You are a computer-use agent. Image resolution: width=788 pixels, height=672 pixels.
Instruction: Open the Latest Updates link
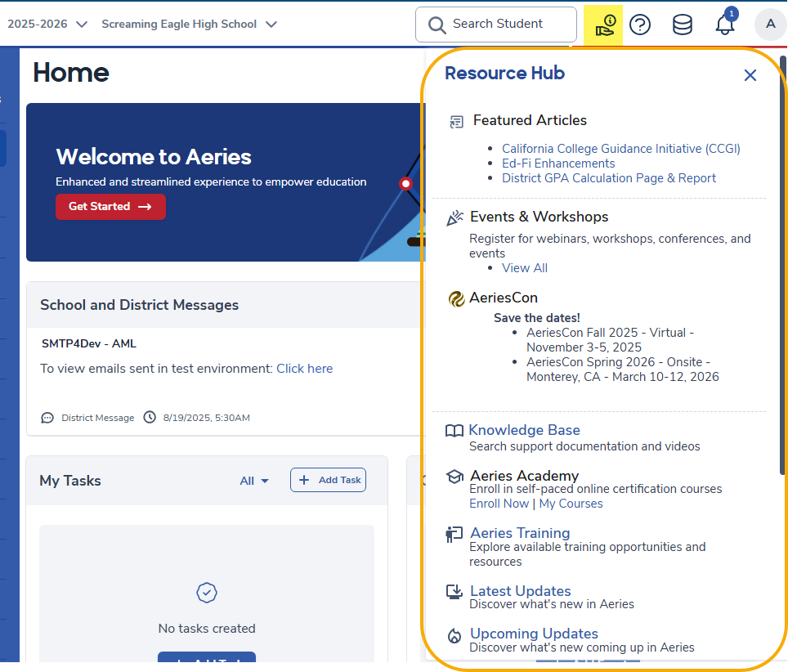[x=521, y=590]
